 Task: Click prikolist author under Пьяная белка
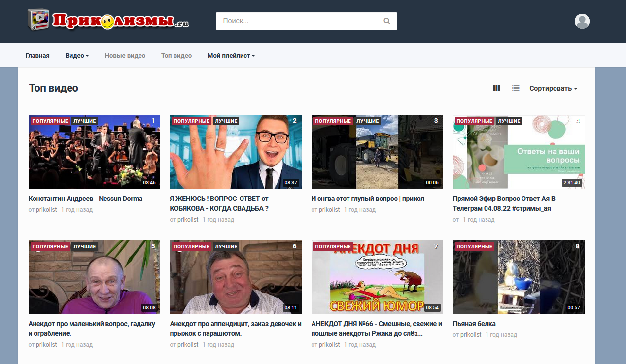471,335
